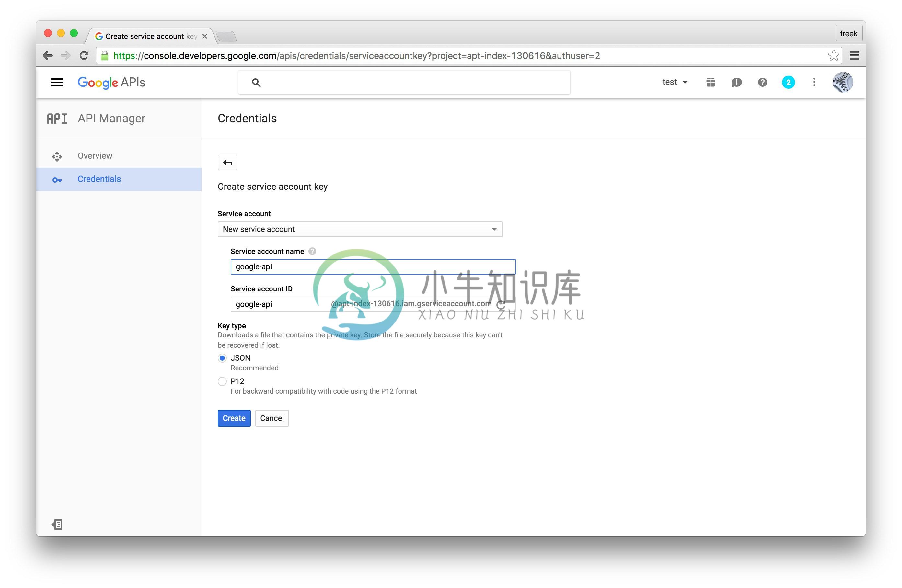The image size is (902, 588).
Task: Open the Credentials section
Action: 119,179
